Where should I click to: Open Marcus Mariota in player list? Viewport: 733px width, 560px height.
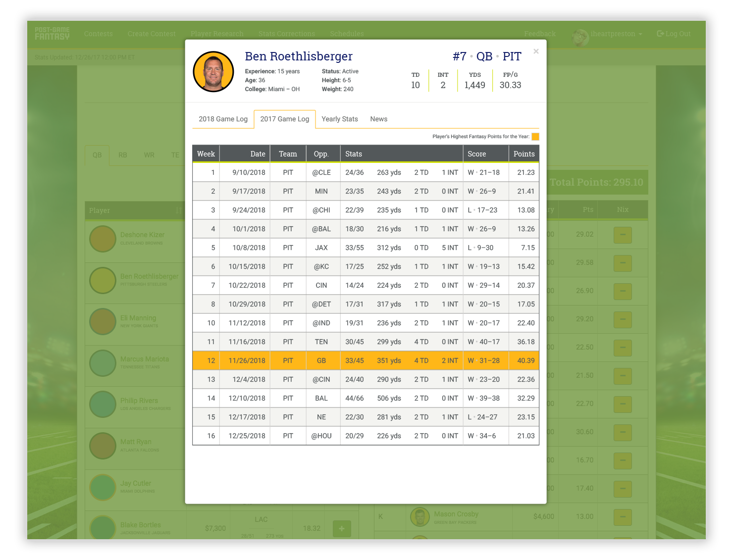pyautogui.click(x=145, y=359)
